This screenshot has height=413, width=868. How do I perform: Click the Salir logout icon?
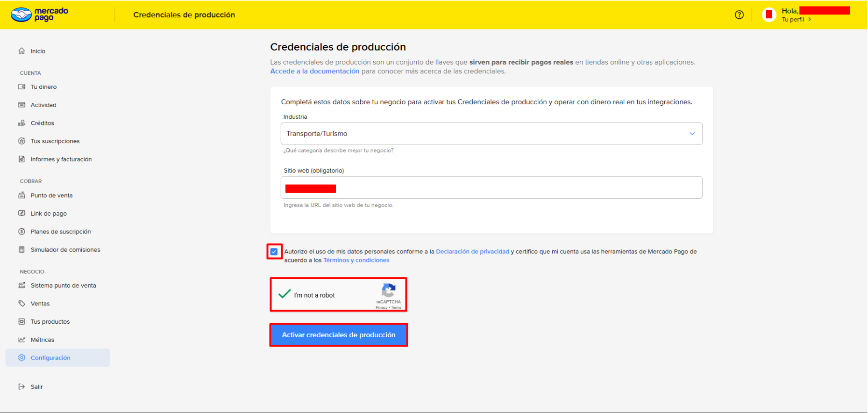click(x=21, y=387)
